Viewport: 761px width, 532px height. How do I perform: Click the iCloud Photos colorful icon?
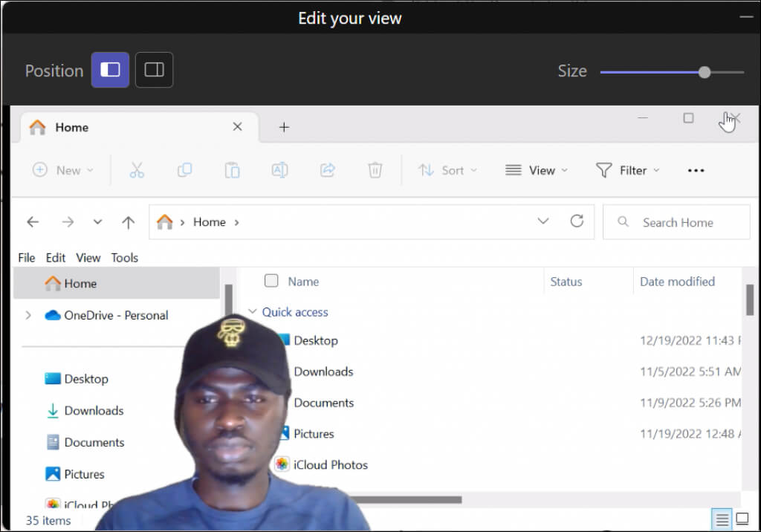[x=282, y=464]
